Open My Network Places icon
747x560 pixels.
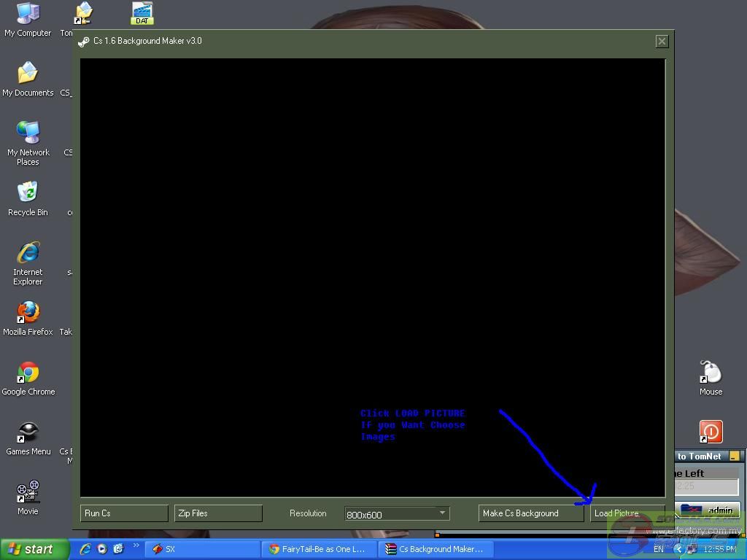pyautogui.click(x=28, y=133)
